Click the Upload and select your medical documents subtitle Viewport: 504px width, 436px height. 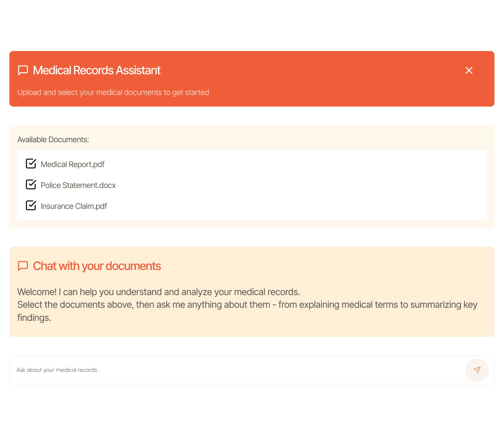pos(113,92)
